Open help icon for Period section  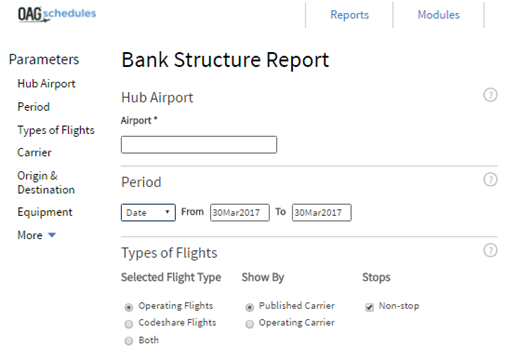490,180
